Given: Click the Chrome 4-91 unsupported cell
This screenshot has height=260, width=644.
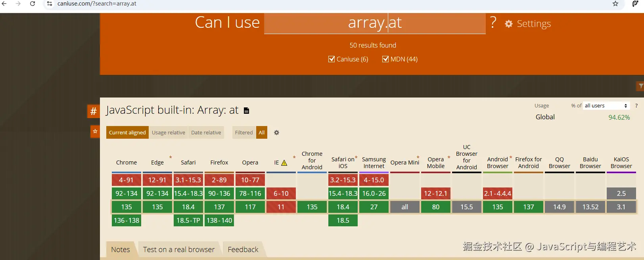Looking at the screenshot, I should pyautogui.click(x=126, y=180).
